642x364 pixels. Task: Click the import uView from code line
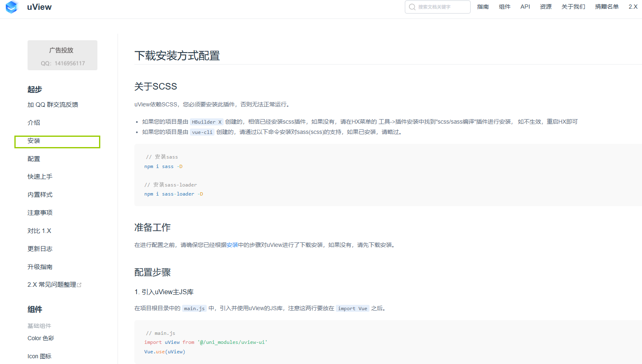point(206,342)
